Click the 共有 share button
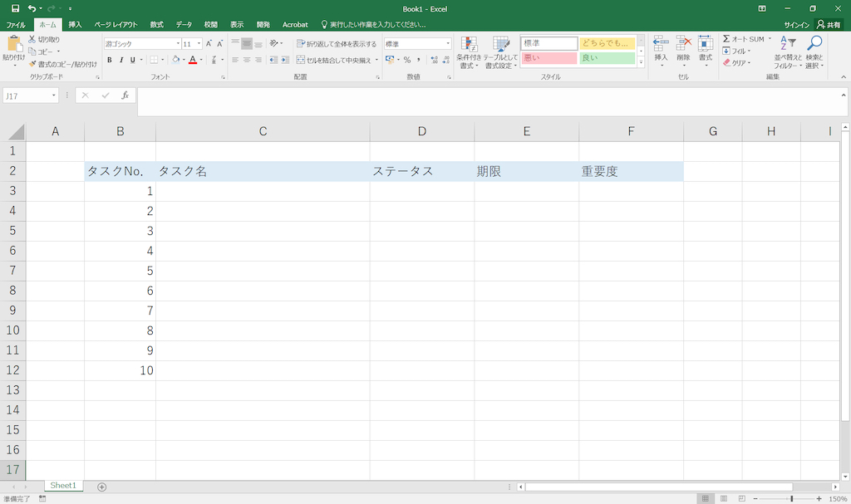Image resolution: width=851 pixels, height=504 pixels. click(x=829, y=24)
